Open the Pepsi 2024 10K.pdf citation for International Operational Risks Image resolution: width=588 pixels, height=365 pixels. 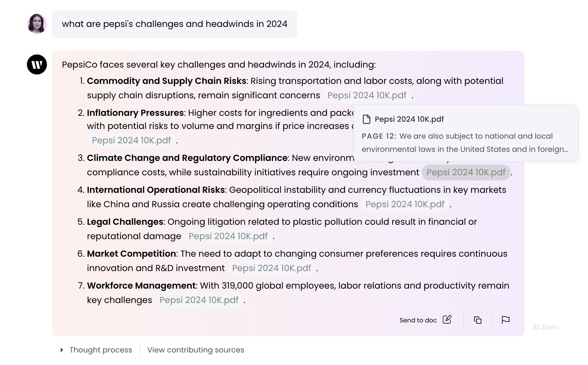tap(405, 204)
